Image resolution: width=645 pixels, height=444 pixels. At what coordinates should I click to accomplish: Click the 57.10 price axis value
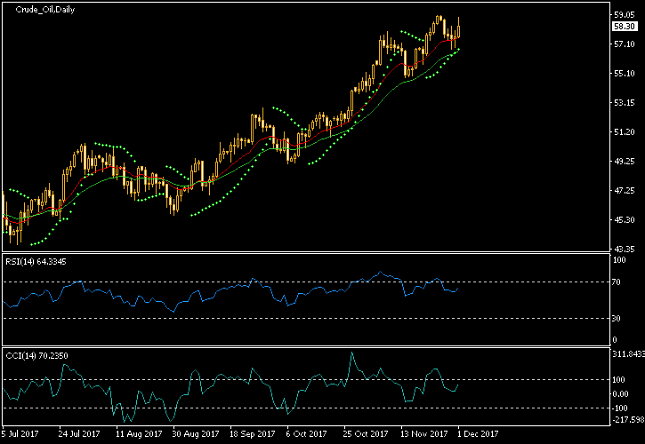point(624,44)
